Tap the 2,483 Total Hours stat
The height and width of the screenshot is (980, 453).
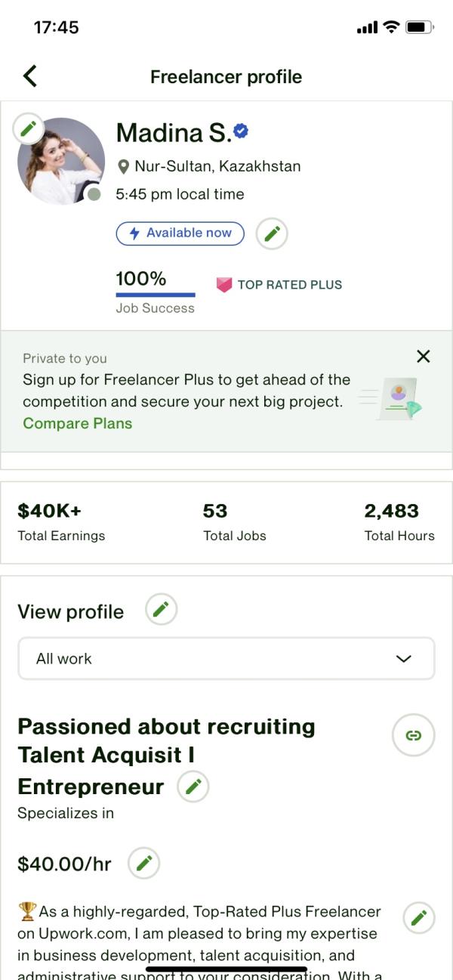(x=399, y=523)
